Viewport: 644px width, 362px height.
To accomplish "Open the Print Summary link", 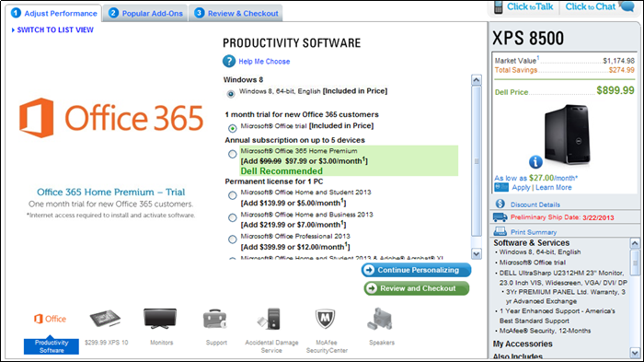I will [534, 232].
